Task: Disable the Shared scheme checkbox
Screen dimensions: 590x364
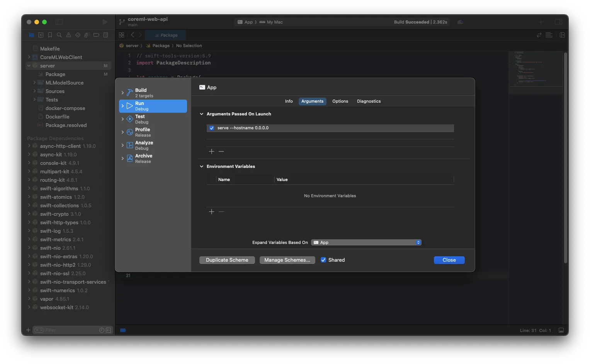Action: click(323, 260)
